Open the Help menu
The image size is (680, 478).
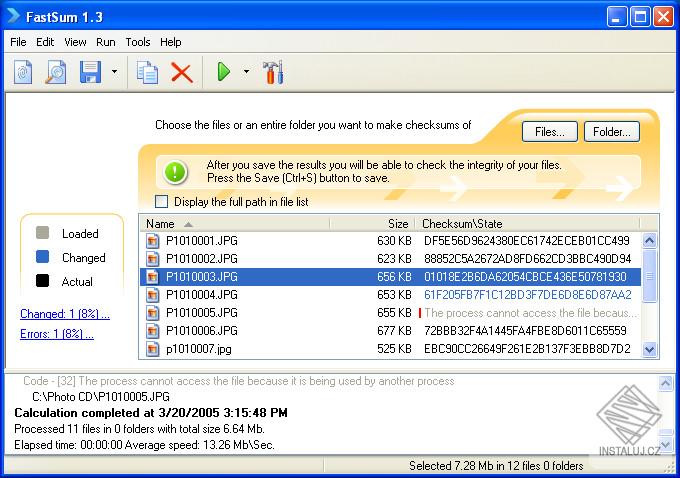pos(171,42)
